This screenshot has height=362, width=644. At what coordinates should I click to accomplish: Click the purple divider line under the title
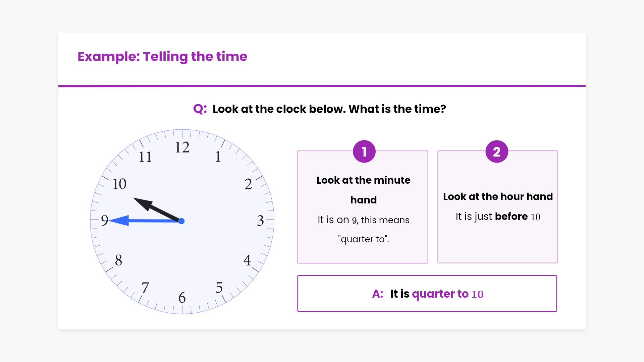click(x=322, y=86)
